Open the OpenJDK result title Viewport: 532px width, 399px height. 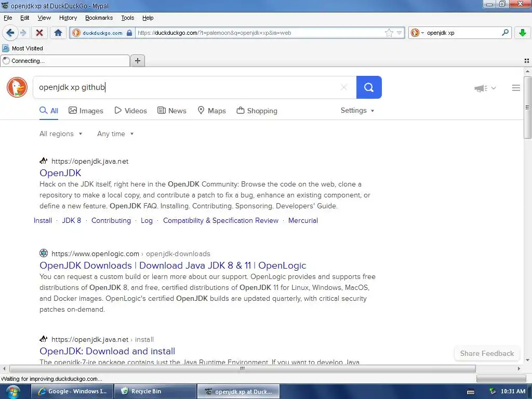point(60,172)
